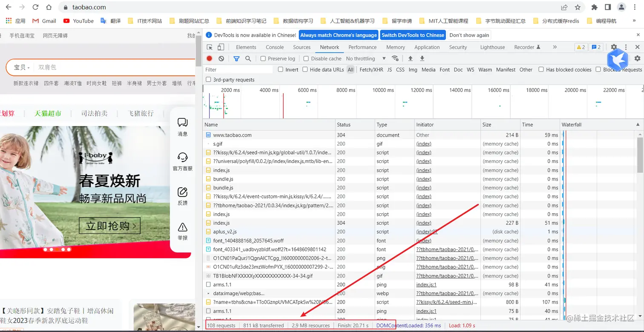Click the 立即抢购 banner button
This screenshot has width=644, height=332.
[x=109, y=226]
